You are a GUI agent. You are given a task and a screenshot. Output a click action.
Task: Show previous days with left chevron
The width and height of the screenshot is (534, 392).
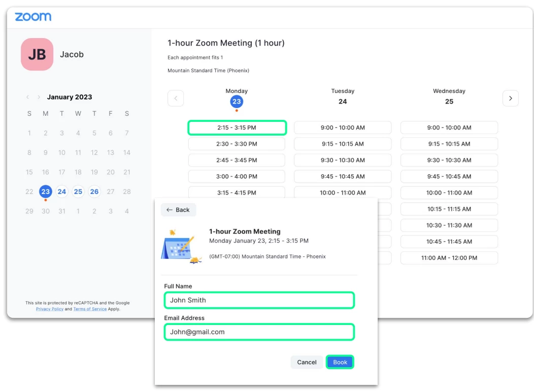[x=176, y=99]
